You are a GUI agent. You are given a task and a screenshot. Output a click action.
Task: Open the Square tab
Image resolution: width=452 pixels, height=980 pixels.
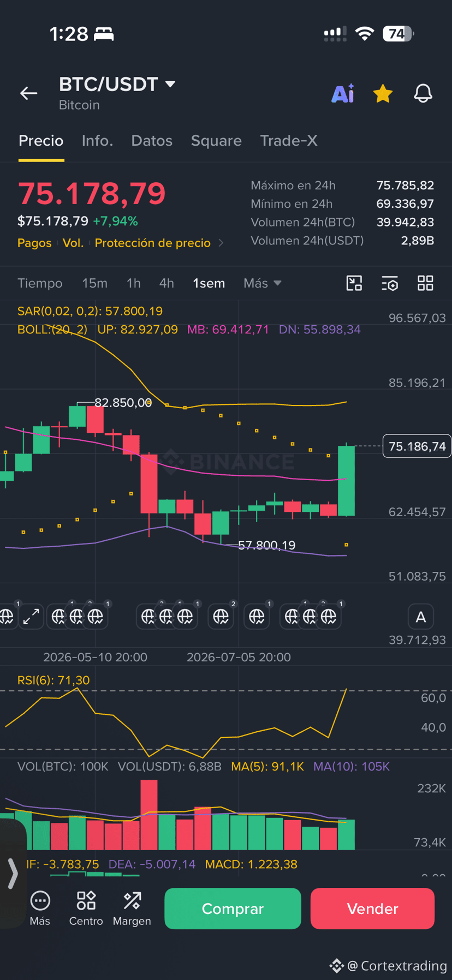[x=216, y=141]
